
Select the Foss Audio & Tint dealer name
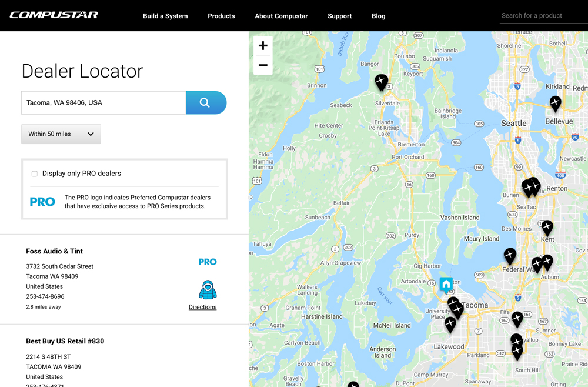tap(54, 251)
